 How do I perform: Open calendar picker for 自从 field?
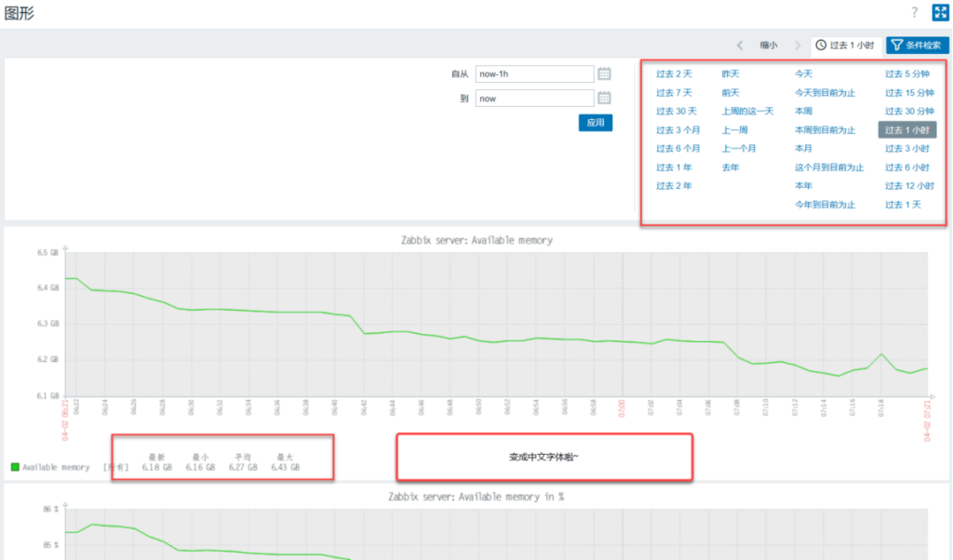[x=604, y=73]
